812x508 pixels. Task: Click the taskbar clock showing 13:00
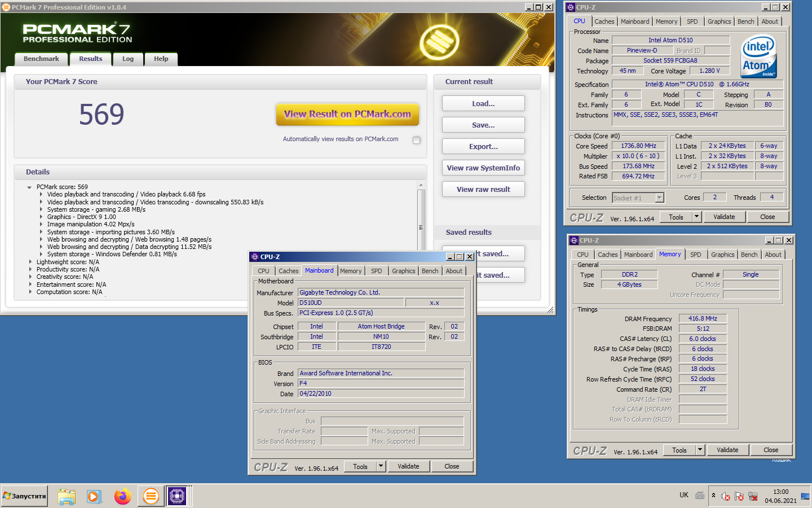click(x=780, y=496)
